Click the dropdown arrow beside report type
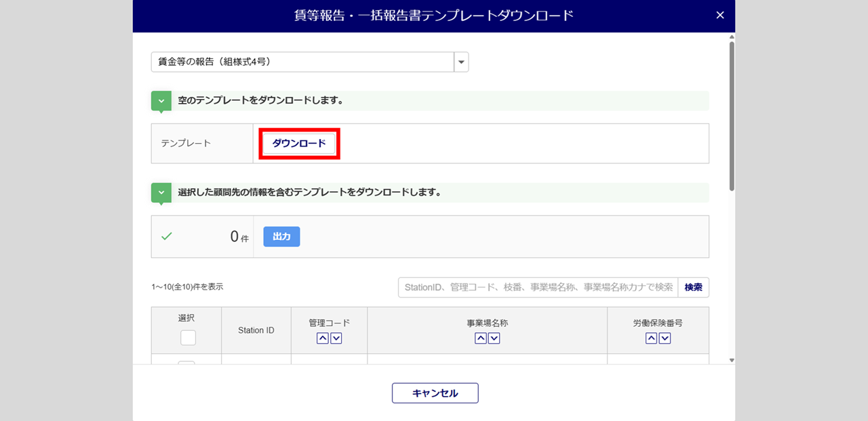 pos(461,62)
